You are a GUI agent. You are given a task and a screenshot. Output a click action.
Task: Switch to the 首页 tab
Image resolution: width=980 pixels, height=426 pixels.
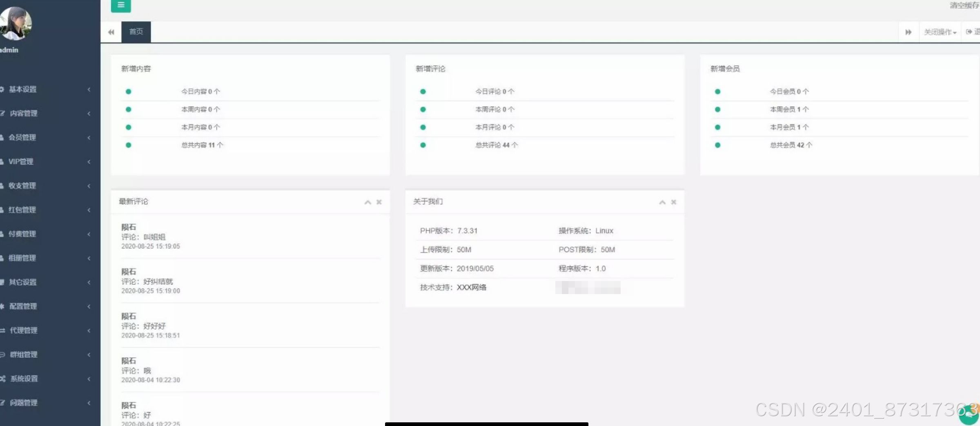coord(136,31)
